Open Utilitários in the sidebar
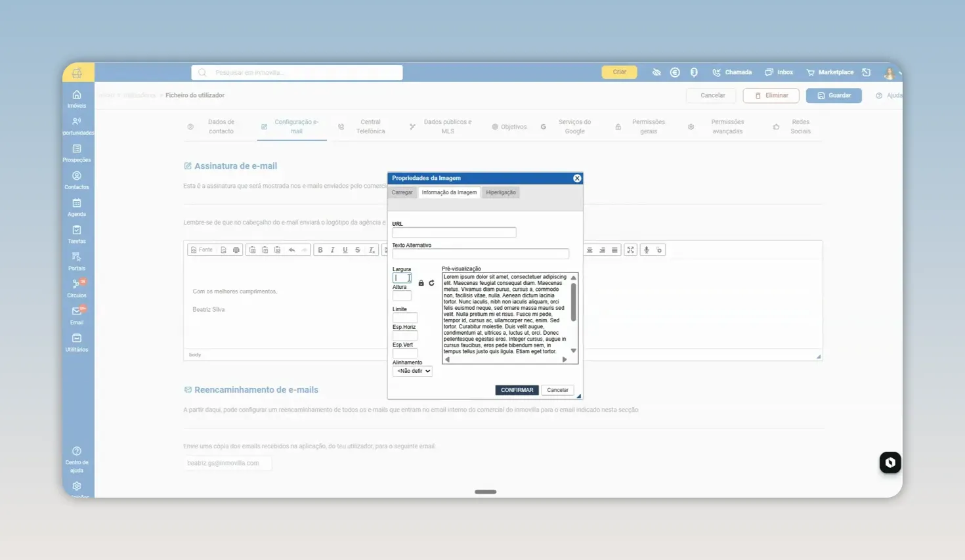The image size is (965, 560). [77, 343]
